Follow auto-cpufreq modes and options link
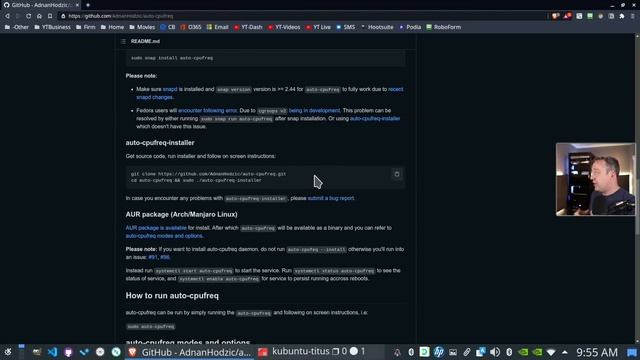Image resolution: width=640 pixels, height=360 pixels. coord(164,236)
